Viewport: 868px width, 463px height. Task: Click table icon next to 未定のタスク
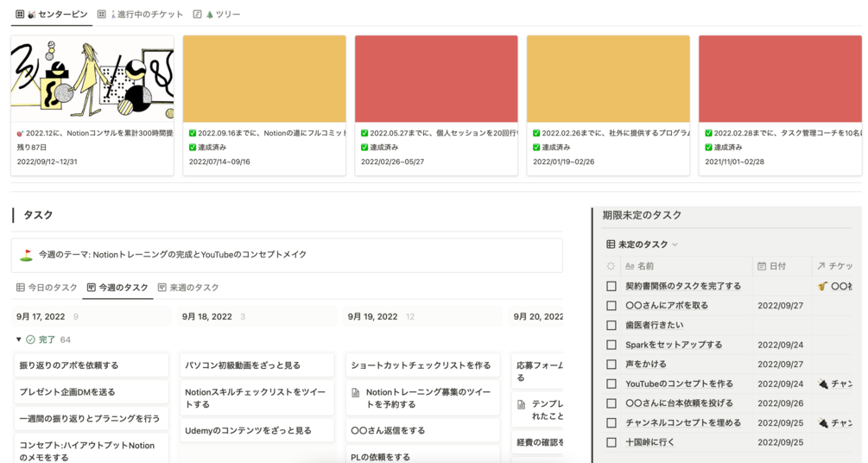(x=611, y=244)
